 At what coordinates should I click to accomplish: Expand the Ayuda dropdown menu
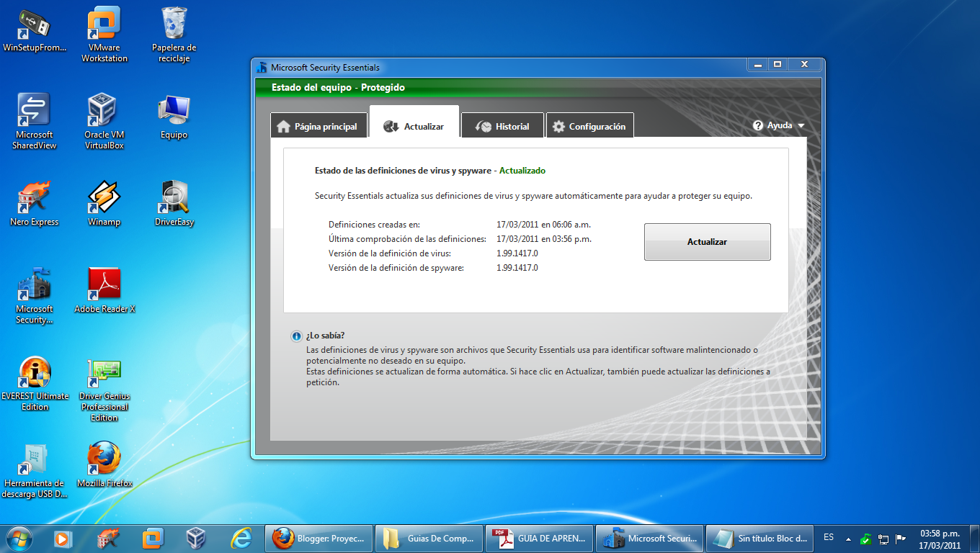779,125
